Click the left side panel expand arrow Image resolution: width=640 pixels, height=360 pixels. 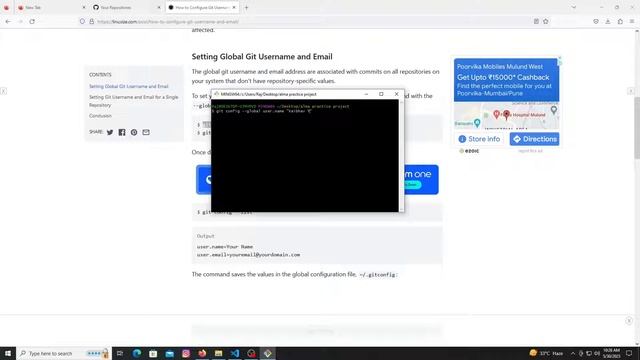[x=3, y=91]
